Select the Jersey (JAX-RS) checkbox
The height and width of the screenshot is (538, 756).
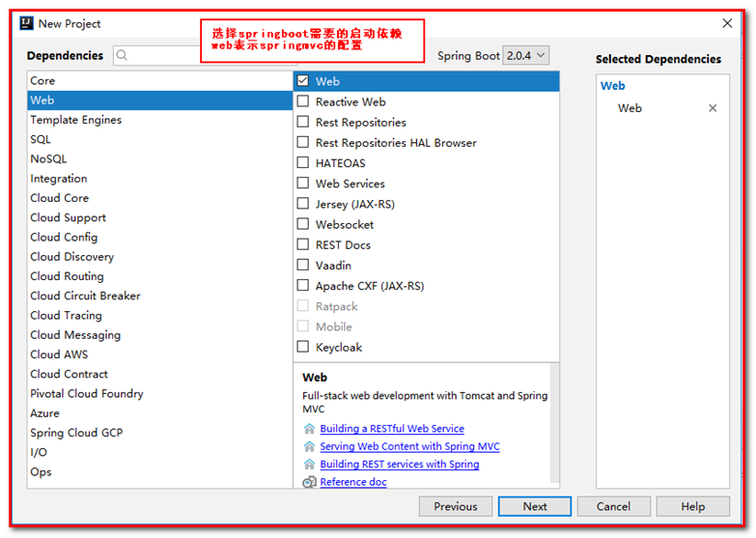[303, 204]
